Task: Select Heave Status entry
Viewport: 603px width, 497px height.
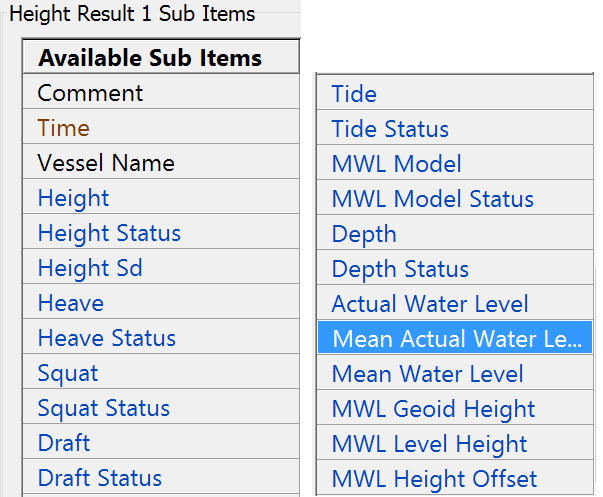Action: click(x=107, y=338)
